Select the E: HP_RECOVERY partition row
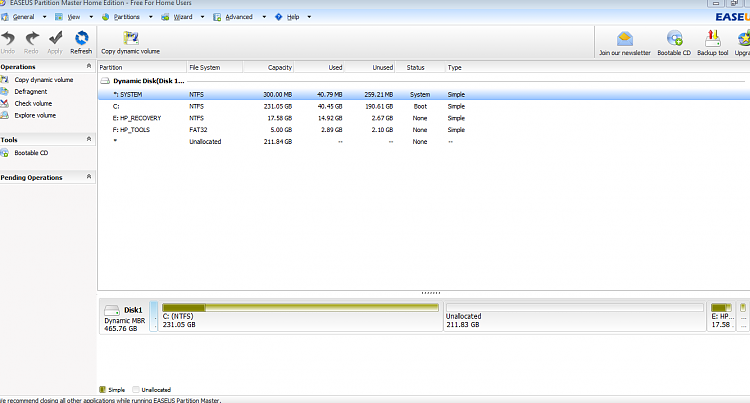 (x=424, y=118)
